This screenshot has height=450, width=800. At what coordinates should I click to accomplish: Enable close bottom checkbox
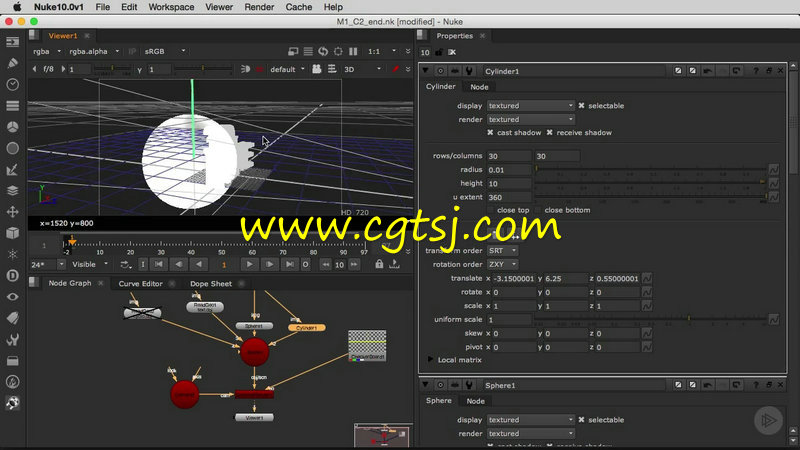coord(538,210)
